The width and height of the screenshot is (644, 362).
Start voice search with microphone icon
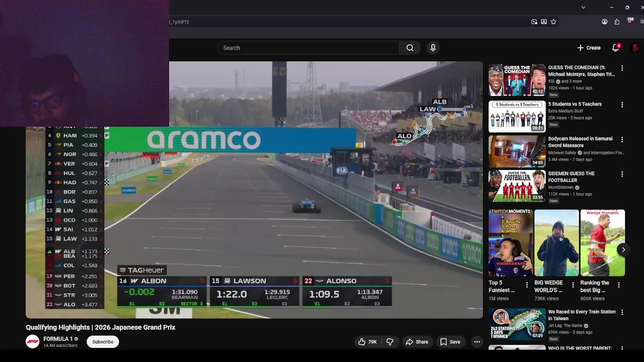coord(433,48)
